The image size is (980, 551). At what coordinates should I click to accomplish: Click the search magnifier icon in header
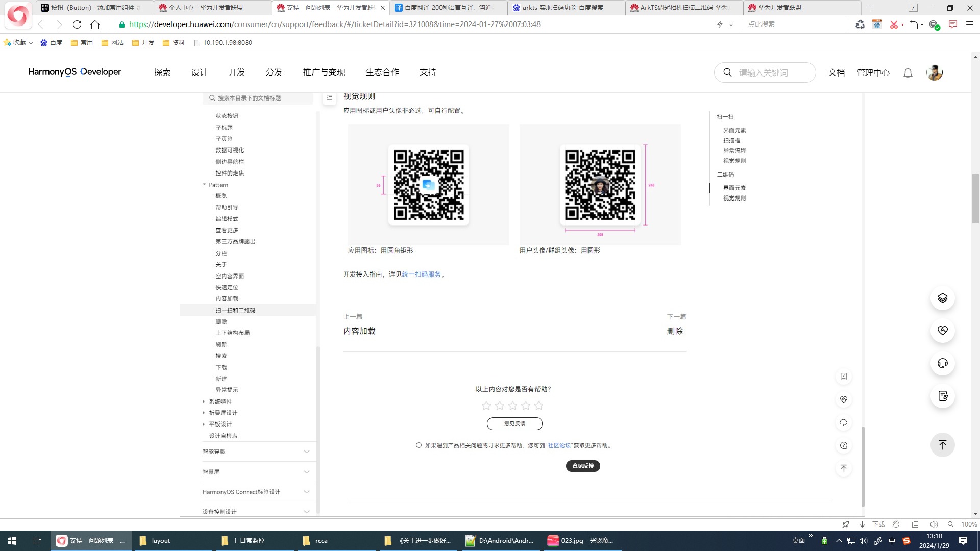(728, 72)
